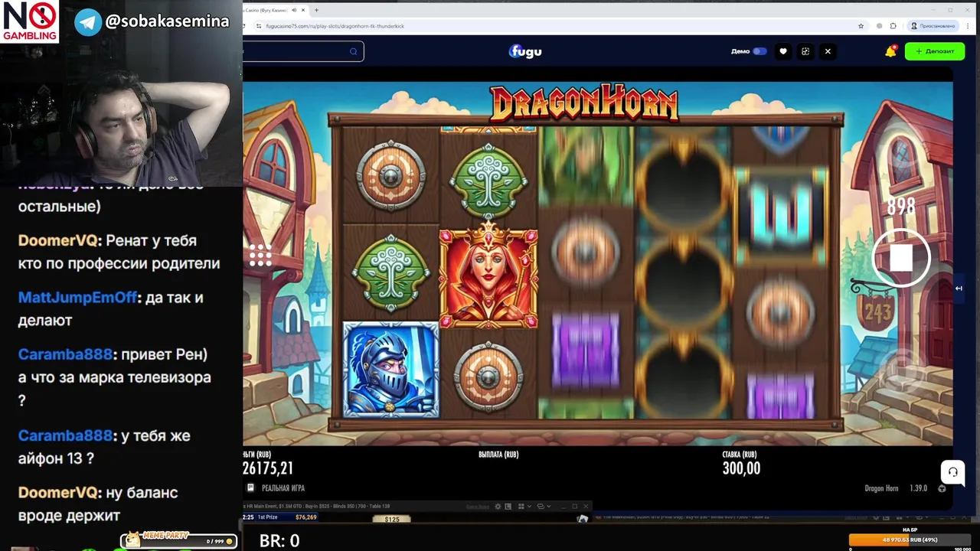
Task: Click the streamer webcam feed
Action: (x=121, y=113)
